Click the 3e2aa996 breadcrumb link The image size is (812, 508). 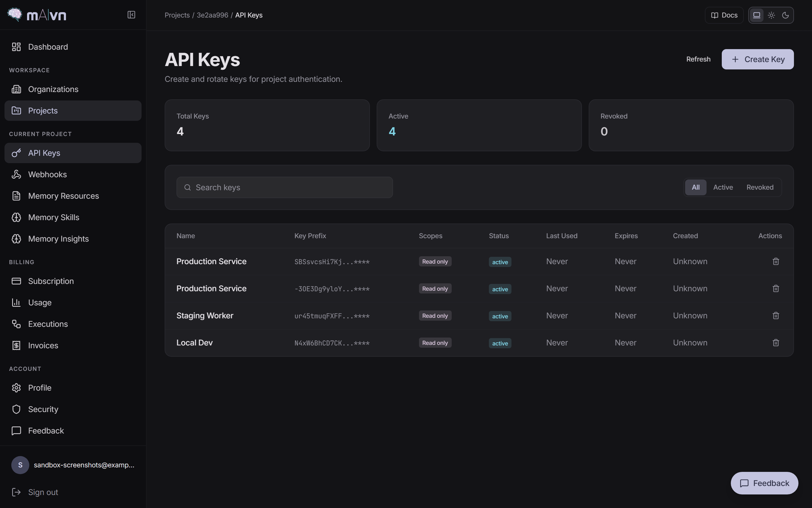coord(212,15)
